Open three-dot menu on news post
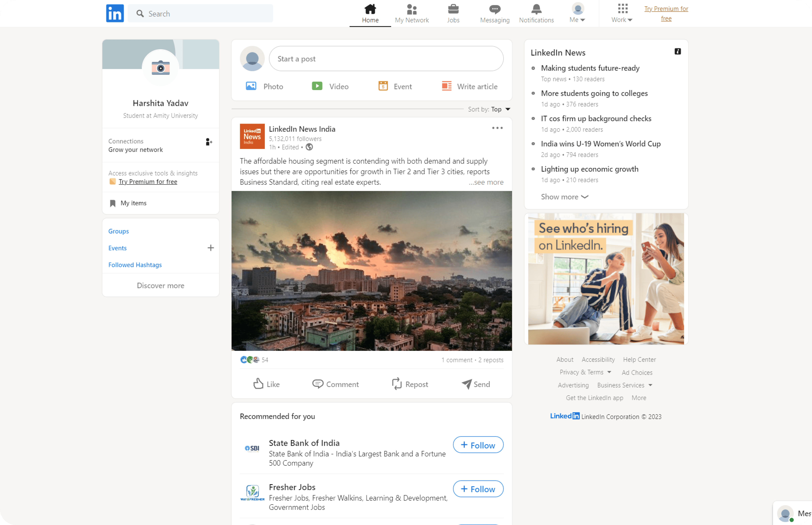Viewport: 812px width, 525px height. (497, 128)
